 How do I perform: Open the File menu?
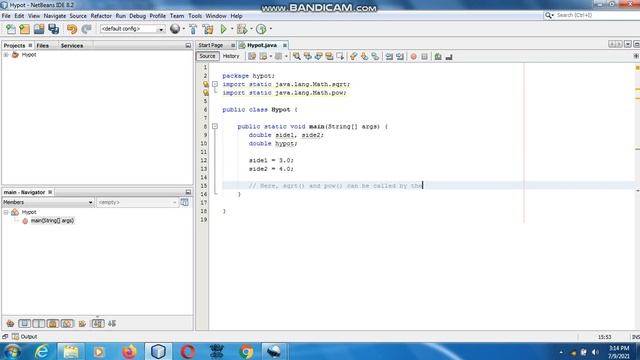tap(6, 16)
